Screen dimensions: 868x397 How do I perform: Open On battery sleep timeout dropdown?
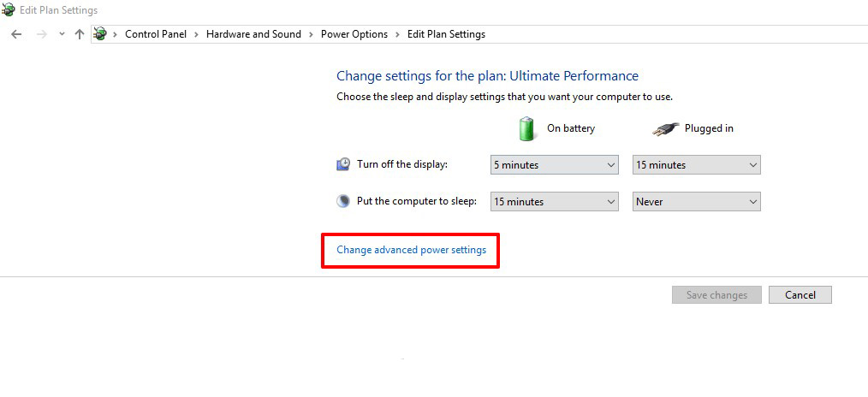pos(554,202)
